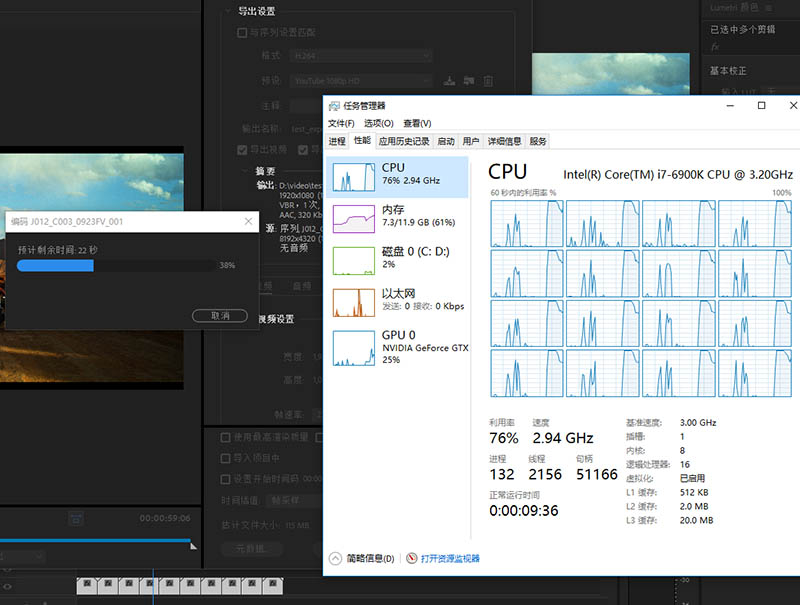Image resolution: width=800 pixels, height=605 pixels.
Task: Close the 编码 encoding progress dialog
Action: [248, 221]
